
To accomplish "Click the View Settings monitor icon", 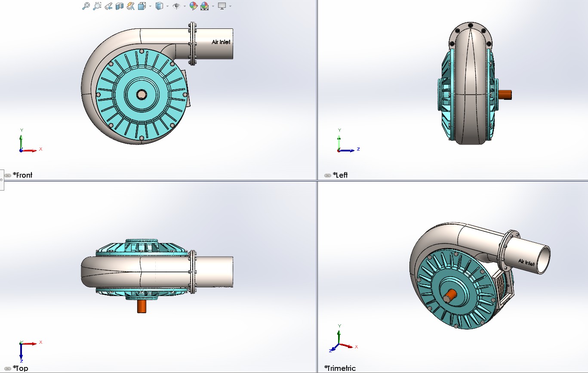I will coord(222,6).
